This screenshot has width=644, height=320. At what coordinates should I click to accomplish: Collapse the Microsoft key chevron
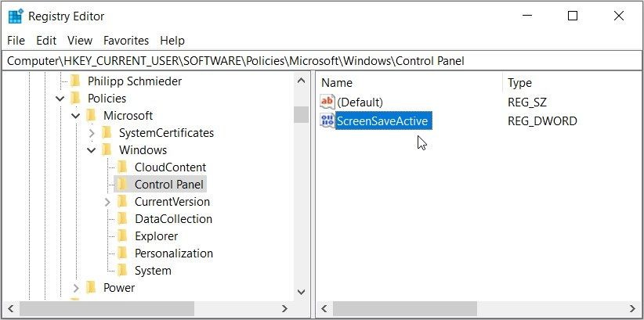76,116
